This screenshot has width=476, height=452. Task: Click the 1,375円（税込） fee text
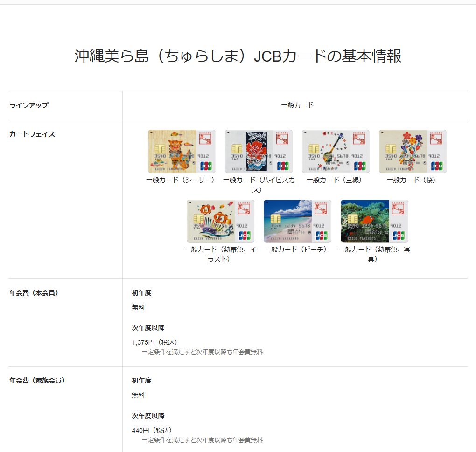pyautogui.click(x=154, y=342)
